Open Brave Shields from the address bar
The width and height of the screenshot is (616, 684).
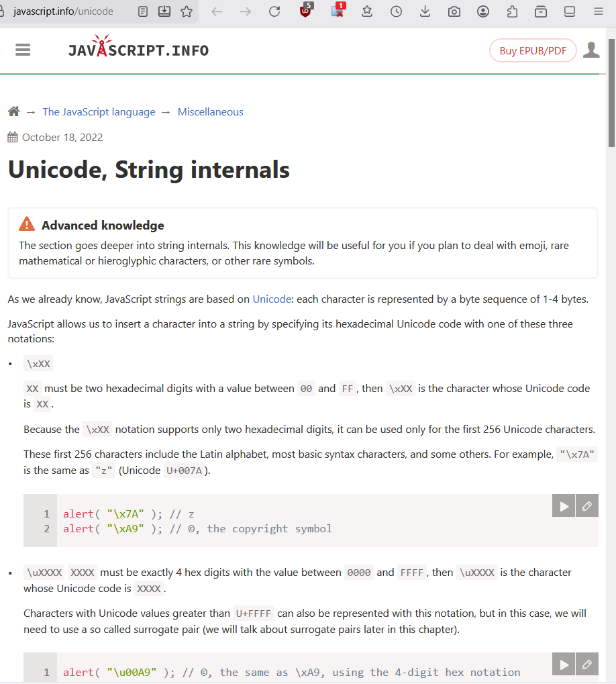coord(305,11)
